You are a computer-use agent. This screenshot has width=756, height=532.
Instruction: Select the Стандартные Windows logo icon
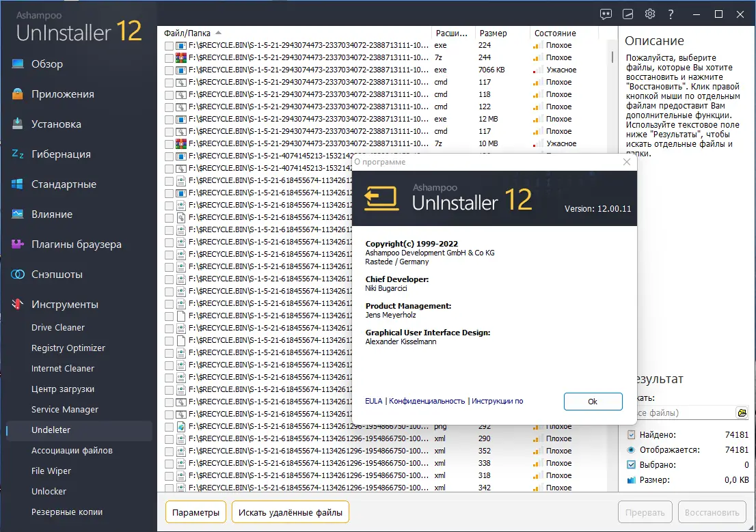(x=17, y=184)
